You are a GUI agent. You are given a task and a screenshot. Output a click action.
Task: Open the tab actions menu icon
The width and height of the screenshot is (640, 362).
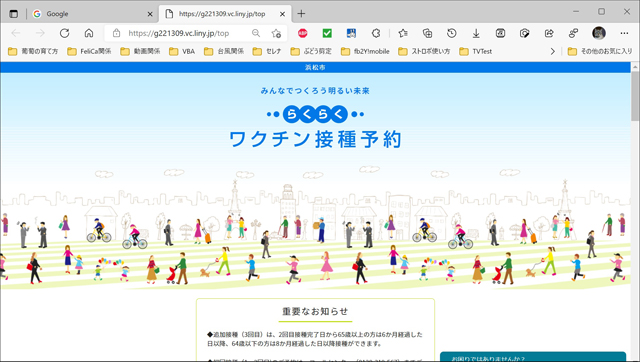[13, 14]
